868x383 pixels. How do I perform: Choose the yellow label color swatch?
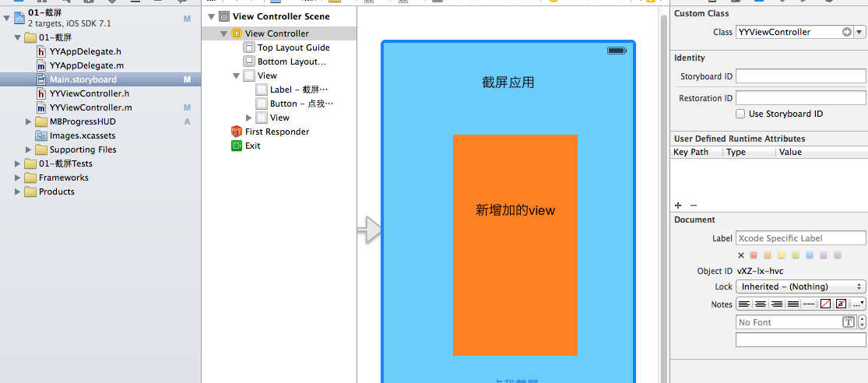coord(781,255)
